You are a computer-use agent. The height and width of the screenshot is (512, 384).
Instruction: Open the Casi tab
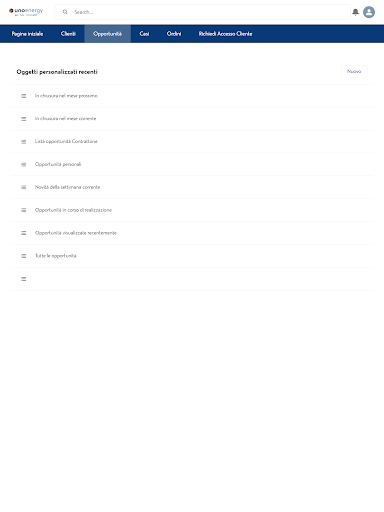click(144, 34)
